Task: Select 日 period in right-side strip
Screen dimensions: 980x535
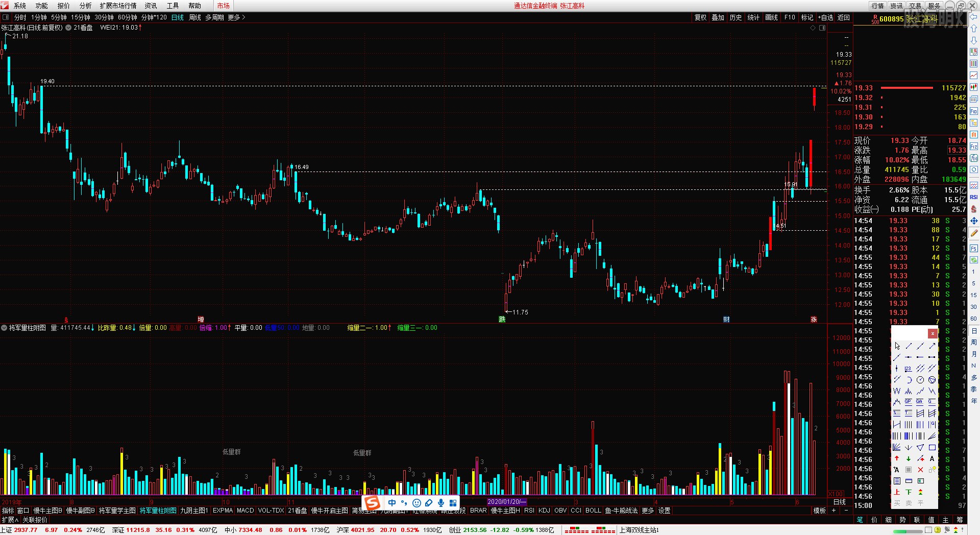Action: 974,331
